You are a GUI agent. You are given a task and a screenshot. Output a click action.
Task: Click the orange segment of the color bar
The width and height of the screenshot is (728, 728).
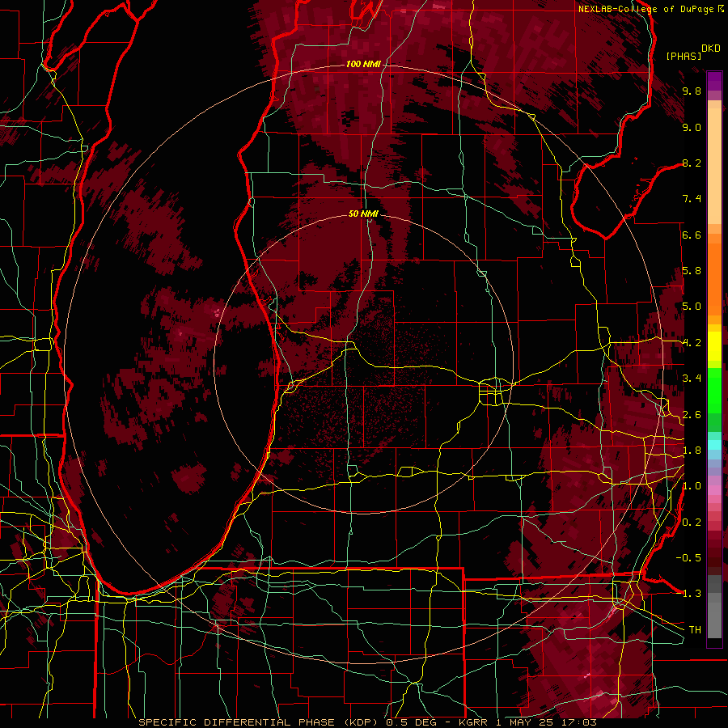click(x=714, y=278)
